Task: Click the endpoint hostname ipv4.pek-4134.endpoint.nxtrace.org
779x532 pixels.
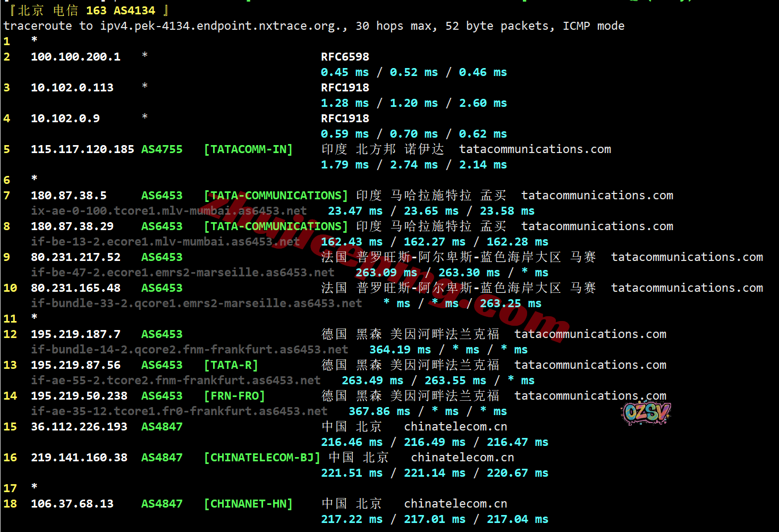Action: pyautogui.click(x=223, y=26)
